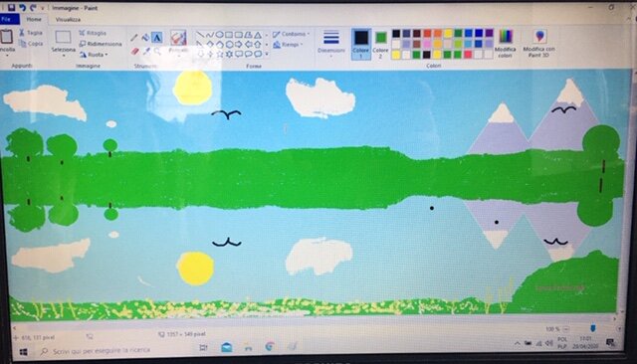Click the Save icon in title bar
The width and height of the screenshot is (637, 364).
click(x=11, y=7)
